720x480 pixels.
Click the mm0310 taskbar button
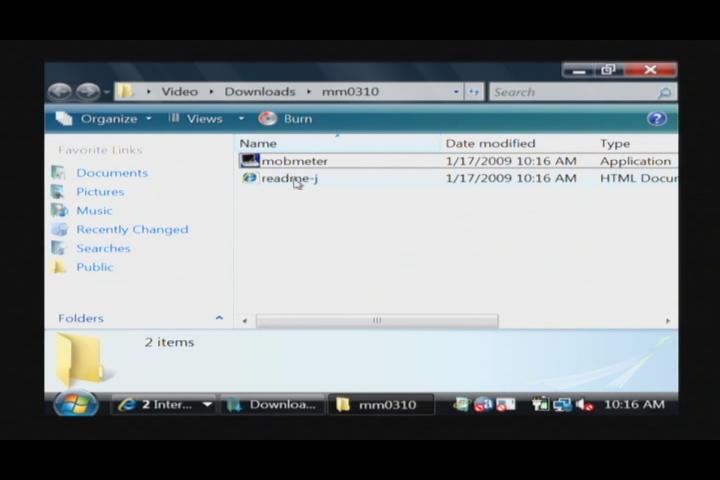tap(381, 405)
